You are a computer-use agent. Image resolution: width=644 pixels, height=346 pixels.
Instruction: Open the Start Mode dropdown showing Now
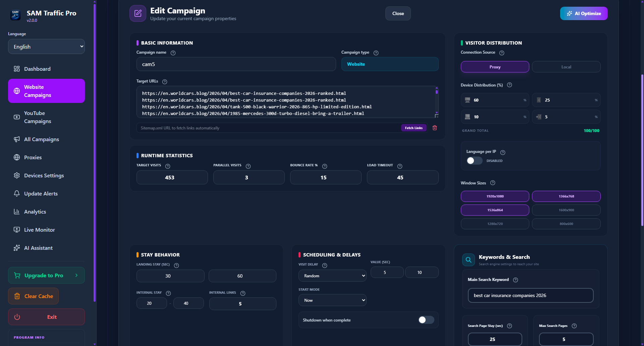tap(332, 300)
